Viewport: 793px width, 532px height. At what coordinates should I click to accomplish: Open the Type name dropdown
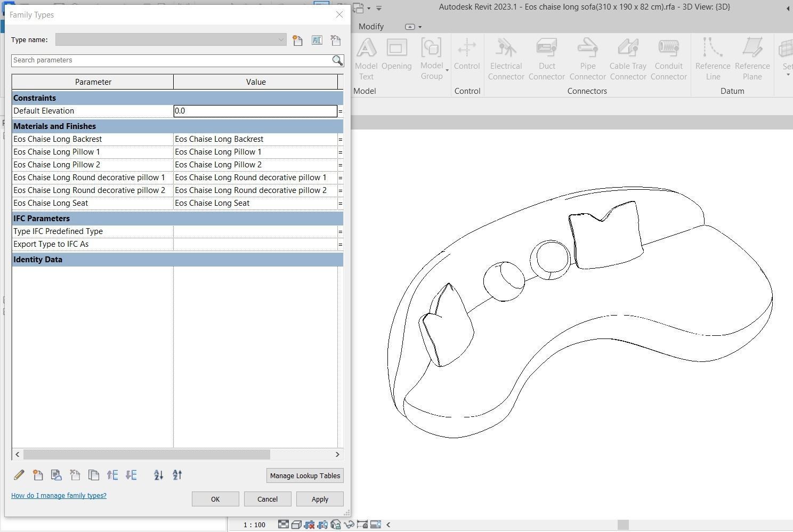tap(281, 40)
